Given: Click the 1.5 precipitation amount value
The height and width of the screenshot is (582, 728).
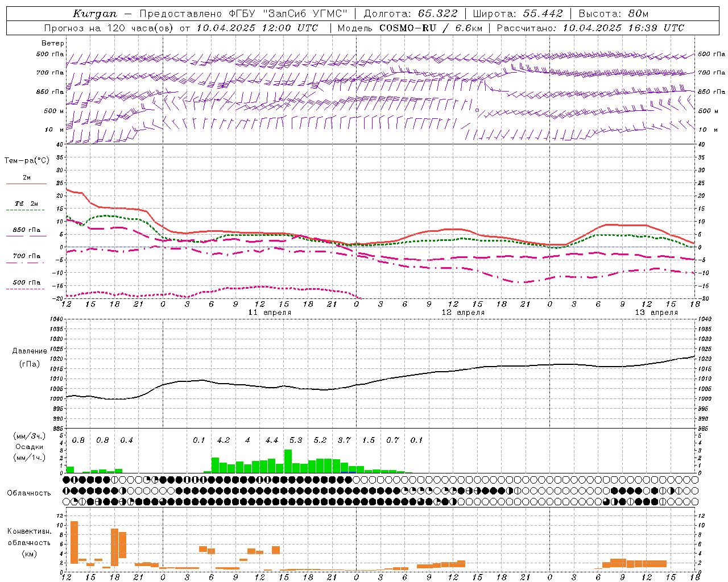Looking at the screenshot, I should tap(369, 440).
